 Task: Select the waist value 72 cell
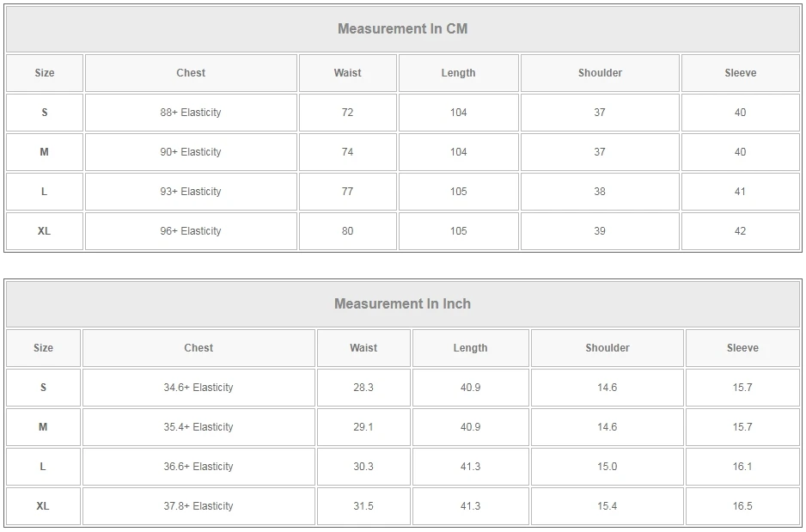347,113
